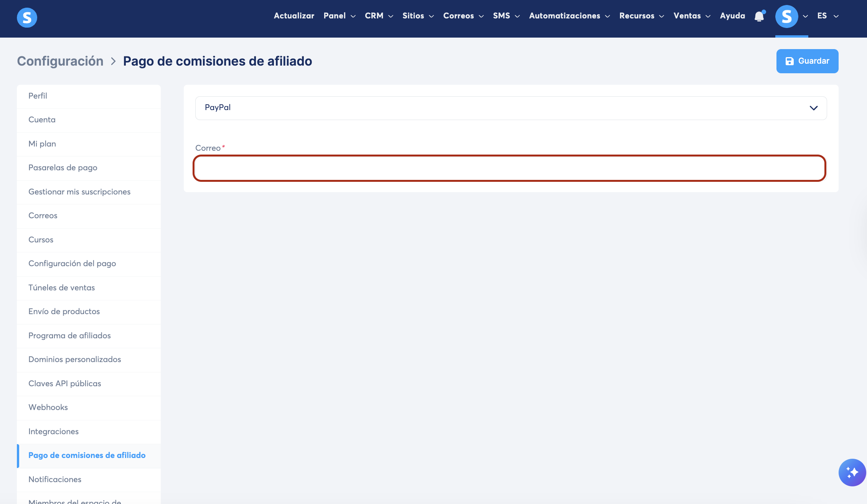867x504 pixels.
Task: Expand the CRM menu
Action: (x=379, y=16)
